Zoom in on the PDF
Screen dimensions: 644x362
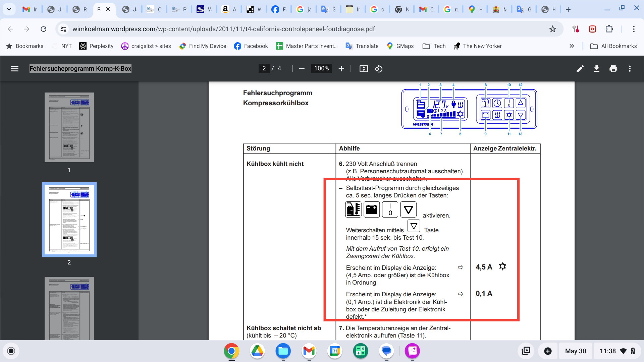341,68
